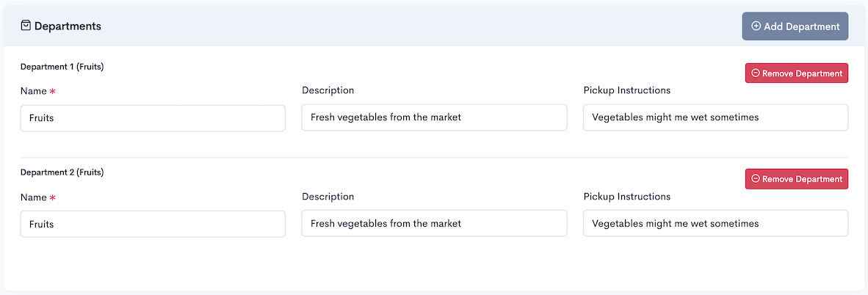Remove Department 1 using its red button

[797, 73]
